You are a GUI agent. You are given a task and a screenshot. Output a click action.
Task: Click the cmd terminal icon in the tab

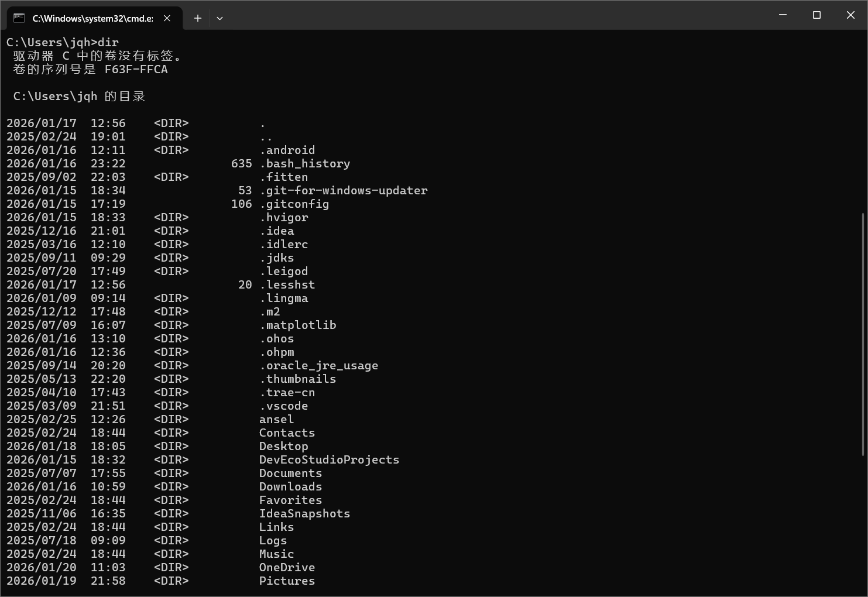(x=19, y=18)
